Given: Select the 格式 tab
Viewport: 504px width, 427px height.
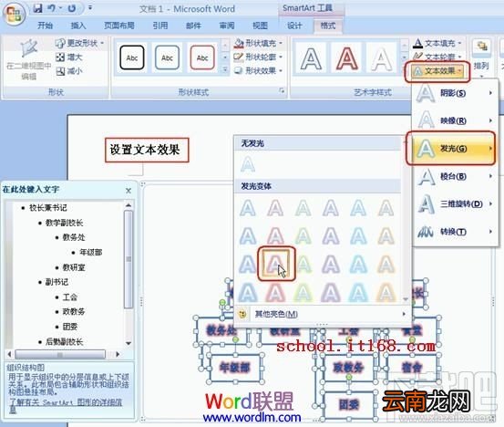Looking at the screenshot, I should (x=328, y=26).
